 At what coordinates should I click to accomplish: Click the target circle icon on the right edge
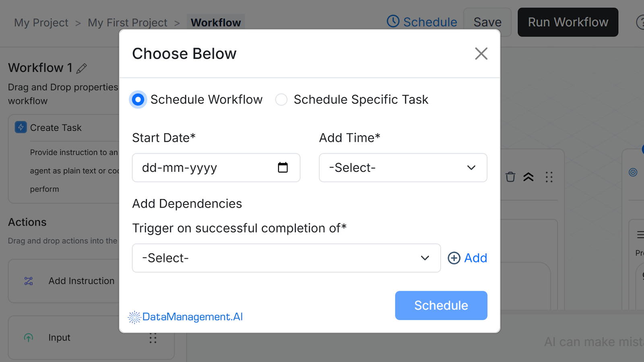click(633, 172)
